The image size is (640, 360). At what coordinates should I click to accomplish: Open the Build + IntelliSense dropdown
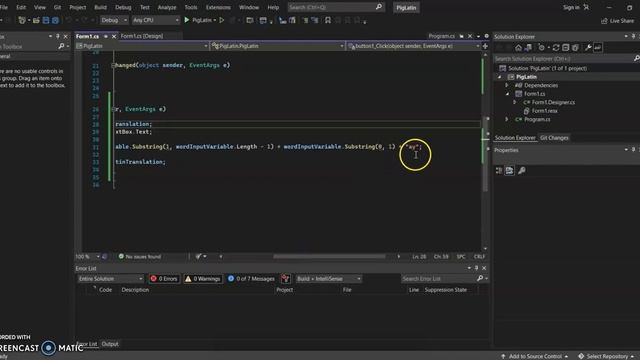coord(329,279)
